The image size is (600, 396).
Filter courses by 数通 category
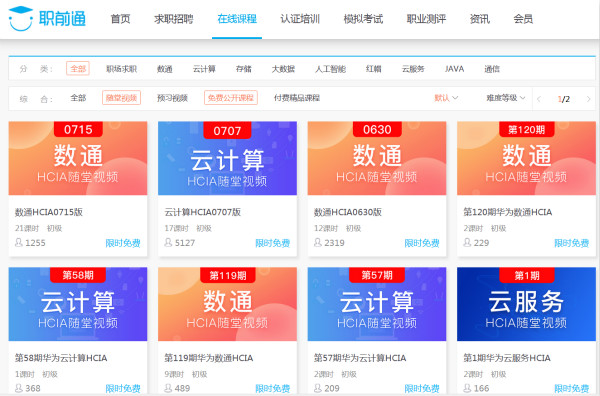pyautogui.click(x=165, y=69)
